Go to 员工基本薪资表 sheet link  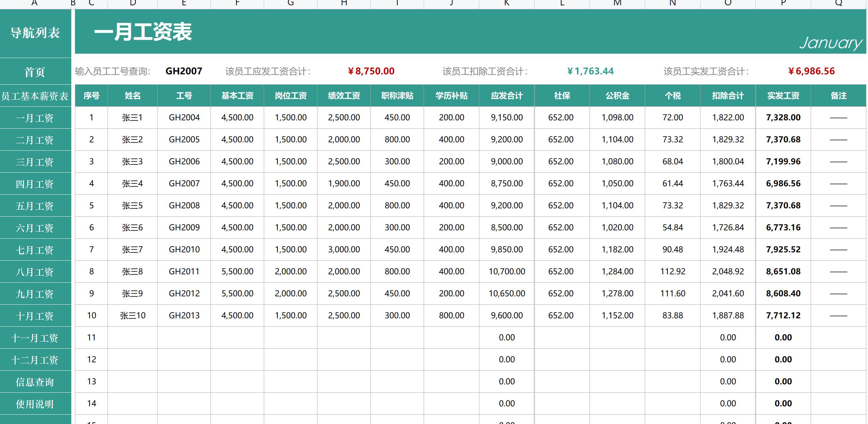pos(35,96)
